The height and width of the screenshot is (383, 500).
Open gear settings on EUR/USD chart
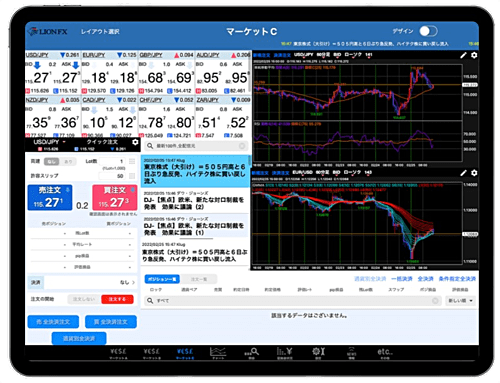pos(474,173)
